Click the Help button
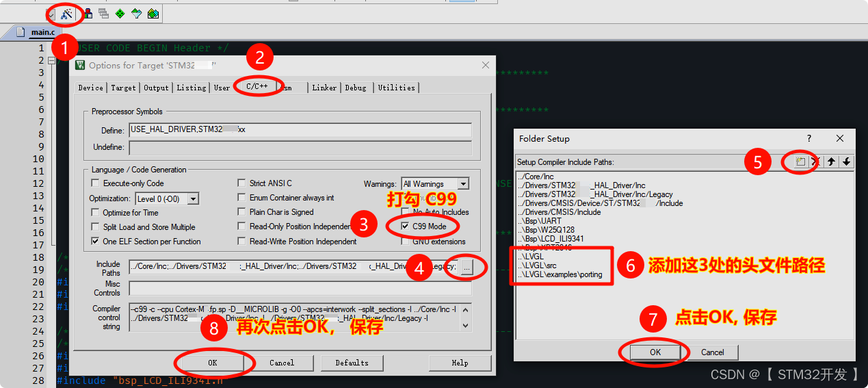Viewport: 868px width, 388px height. click(x=460, y=363)
